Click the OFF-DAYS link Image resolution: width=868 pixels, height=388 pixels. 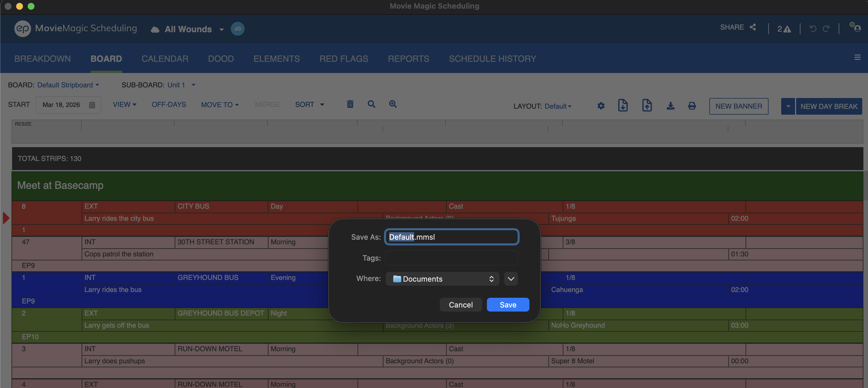169,105
